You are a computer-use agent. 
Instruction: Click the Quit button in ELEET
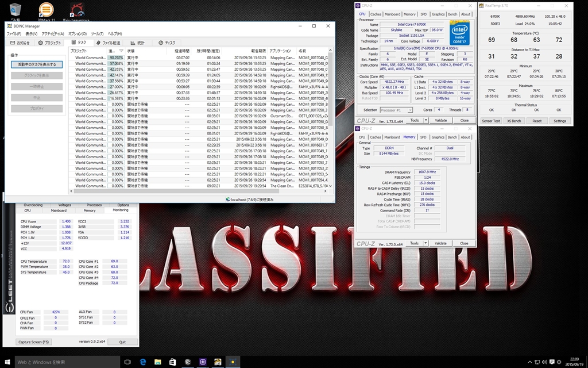click(x=123, y=342)
